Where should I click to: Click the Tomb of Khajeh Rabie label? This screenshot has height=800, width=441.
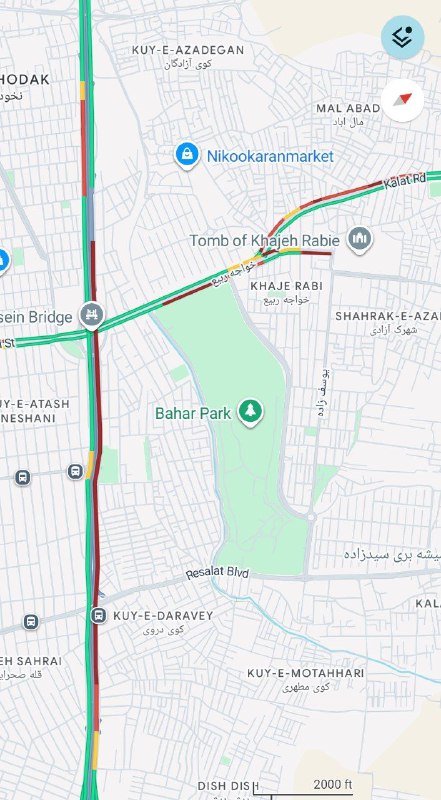[x=264, y=240]
